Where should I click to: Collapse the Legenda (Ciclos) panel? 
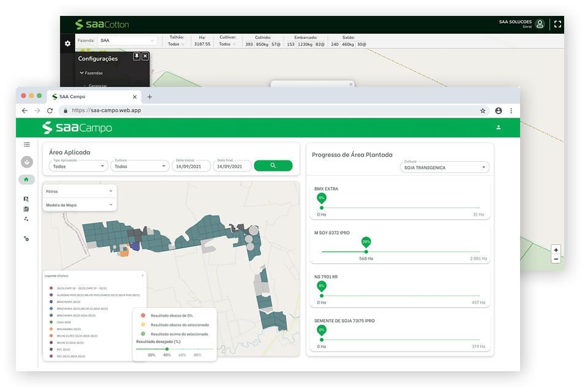142,276
